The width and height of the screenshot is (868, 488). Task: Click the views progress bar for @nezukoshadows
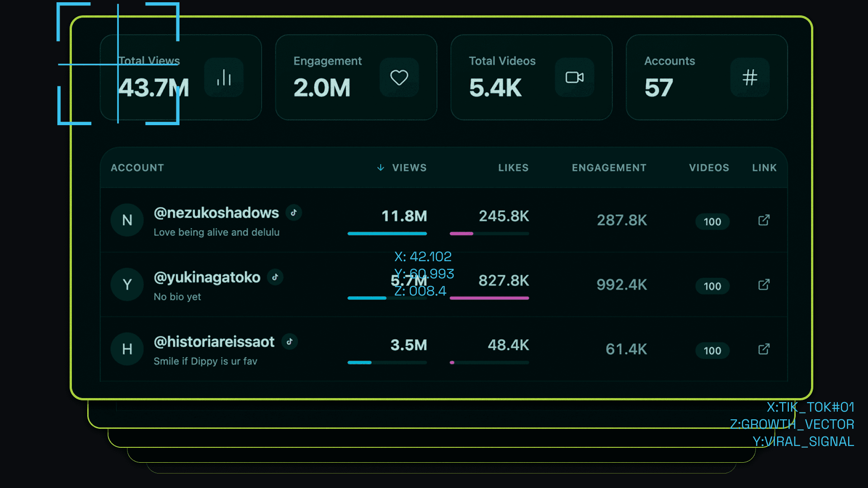[x=387, y=234]
